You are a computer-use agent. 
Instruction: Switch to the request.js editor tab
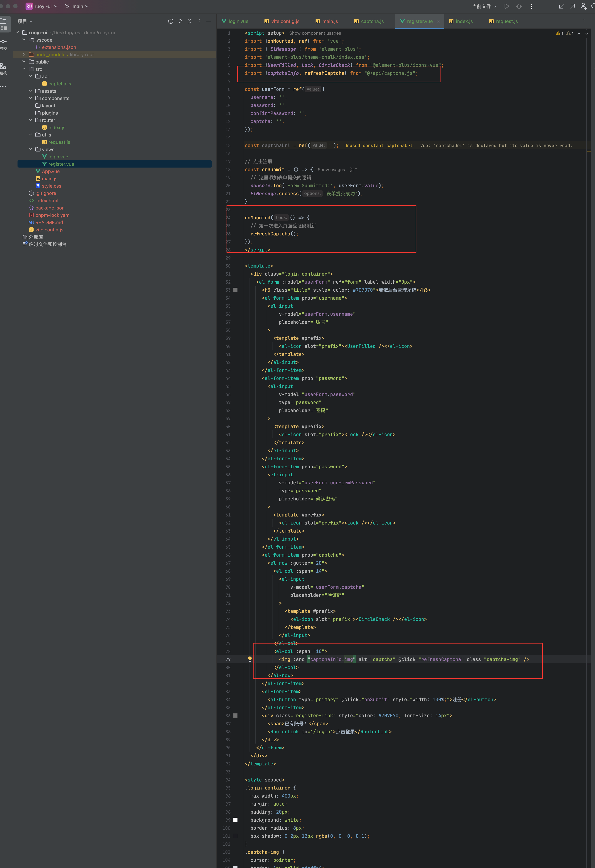(504, 21)
